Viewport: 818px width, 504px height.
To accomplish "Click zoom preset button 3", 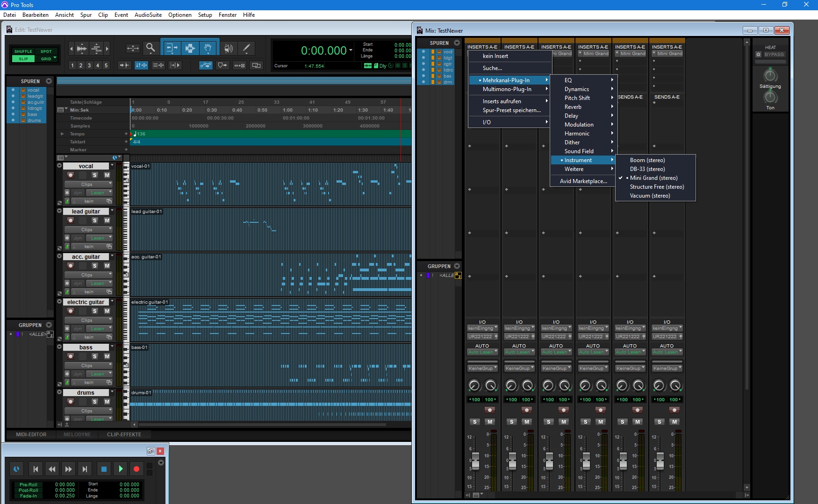I will pyautogui.click(x=89, y=65).
